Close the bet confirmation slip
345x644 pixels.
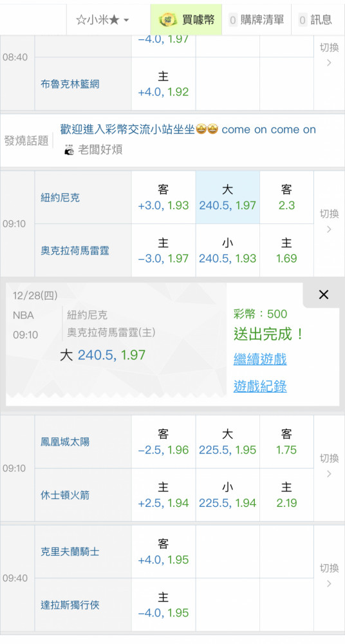pos(324,294)
